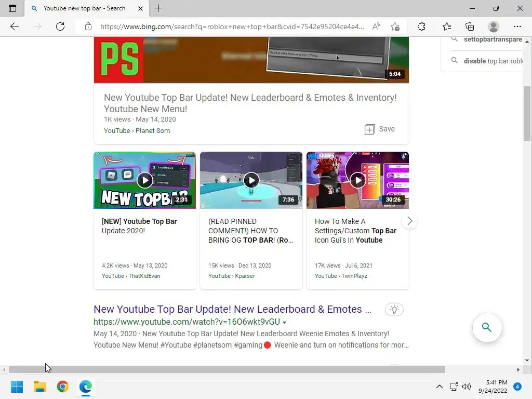The image size is (532, 399).
Task: Click Microsoft Edge taskbar icon
Action: point(86,387)
